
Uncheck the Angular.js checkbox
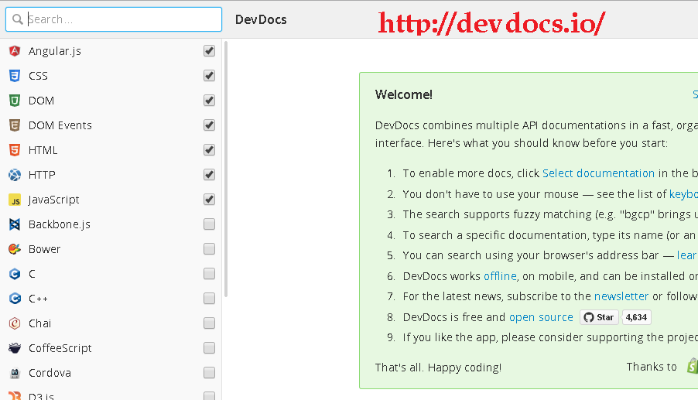tap(209, 51)
